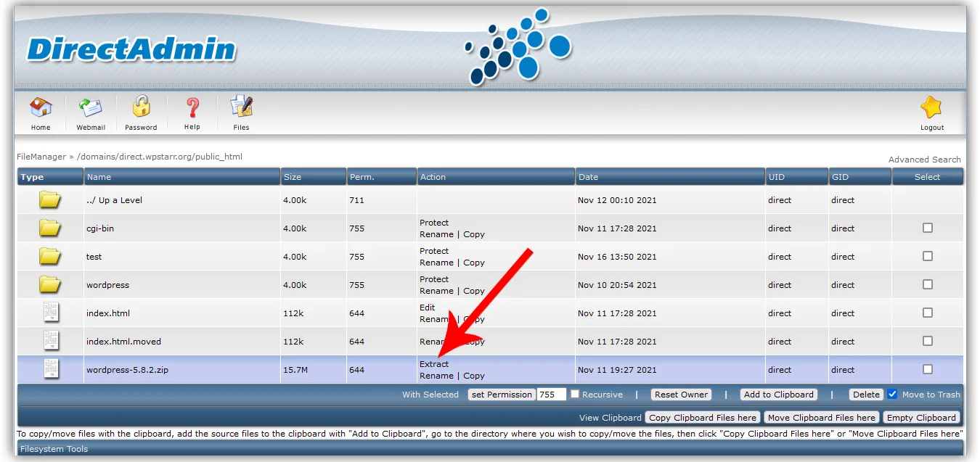Open the wordpress folder link

coord(107,284)
